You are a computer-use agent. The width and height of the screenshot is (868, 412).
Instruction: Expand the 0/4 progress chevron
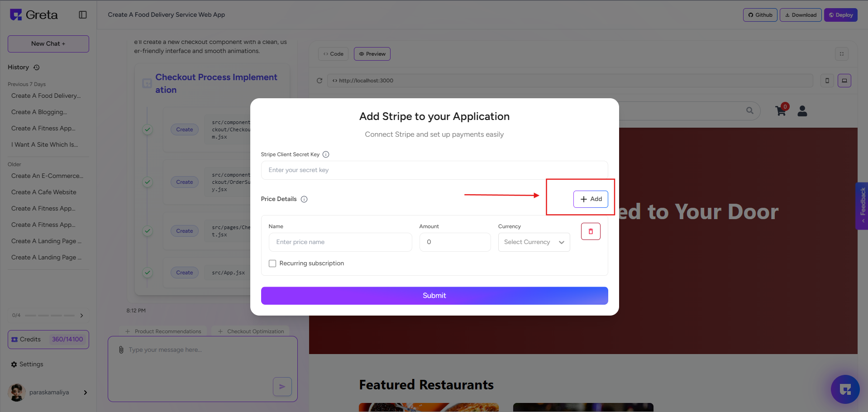click(81, 316)
